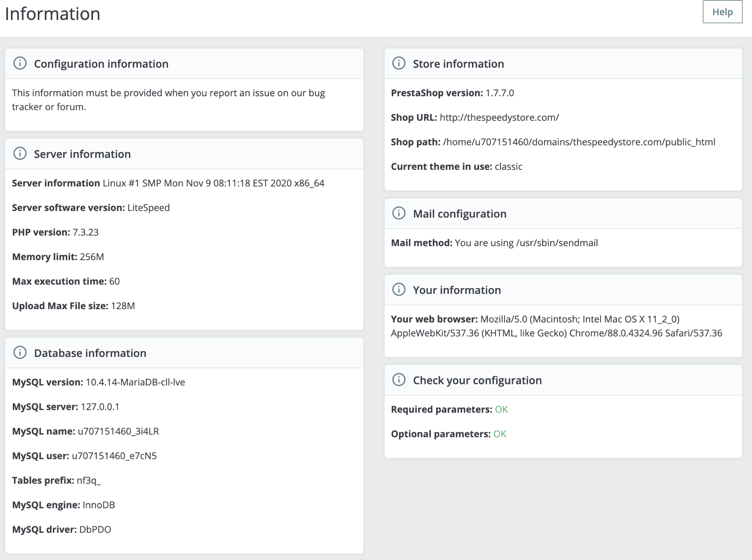
Task: Click the Help button
Action: [x=722, y=12]
